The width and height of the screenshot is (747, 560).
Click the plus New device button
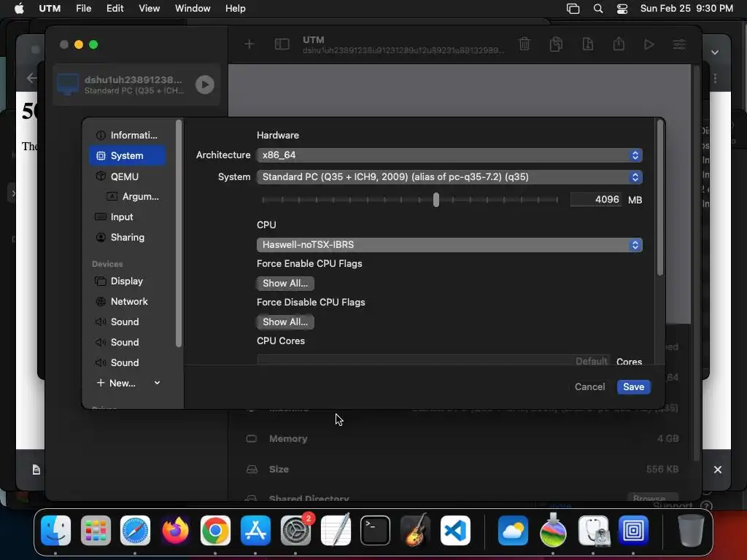(x=116, y=383)
